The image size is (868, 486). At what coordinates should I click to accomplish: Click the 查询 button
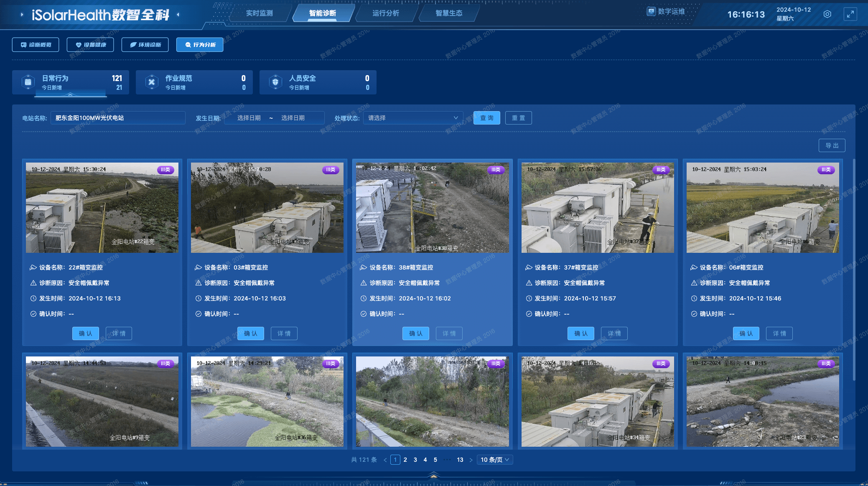(x=486, y=118)
